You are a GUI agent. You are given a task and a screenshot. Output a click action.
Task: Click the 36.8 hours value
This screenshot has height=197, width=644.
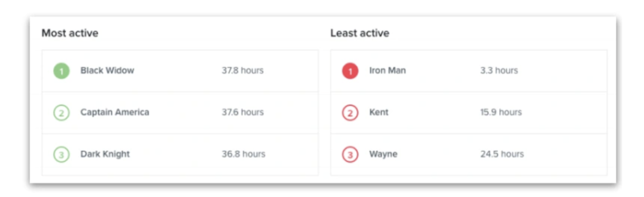tap(244, 154)
